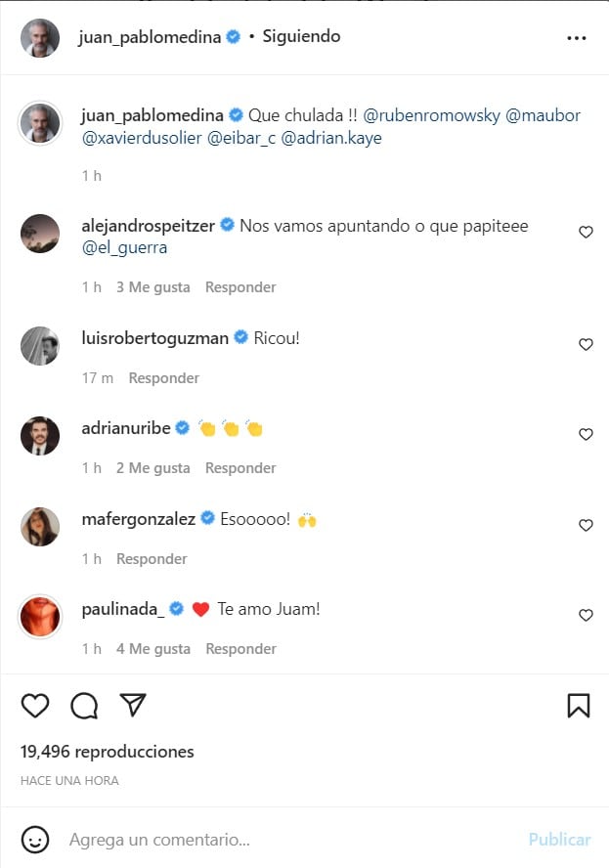The width and height of the screenshot is (609, 868).
Task: Open the @el_guerra tagged profile
Action: pos(125,248)
